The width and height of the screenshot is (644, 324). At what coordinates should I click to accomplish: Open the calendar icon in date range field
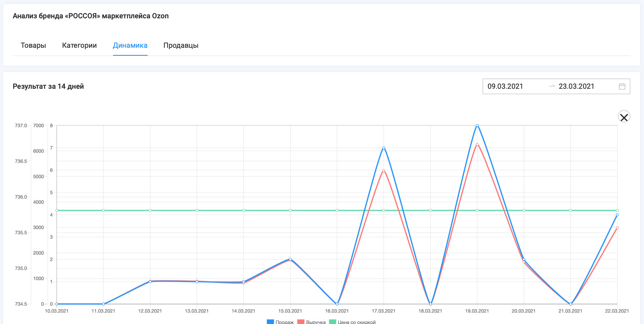(622, 86)
